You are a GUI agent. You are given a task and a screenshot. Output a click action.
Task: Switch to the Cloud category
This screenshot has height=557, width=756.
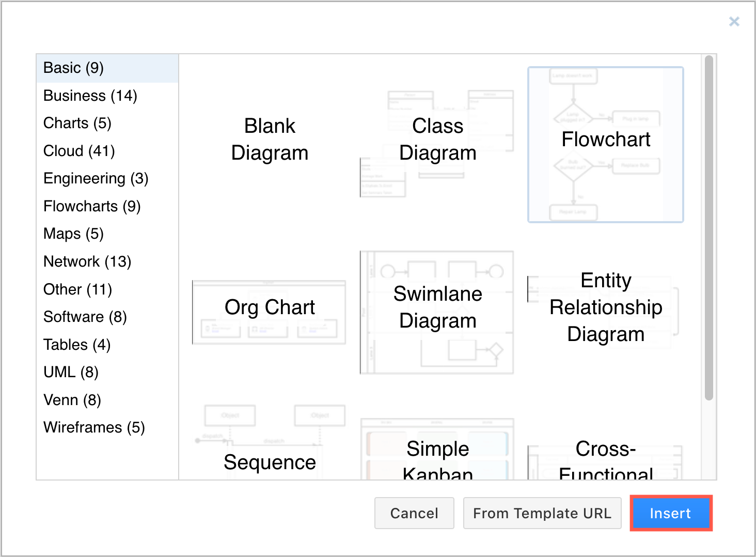click(x=78, y=151)
